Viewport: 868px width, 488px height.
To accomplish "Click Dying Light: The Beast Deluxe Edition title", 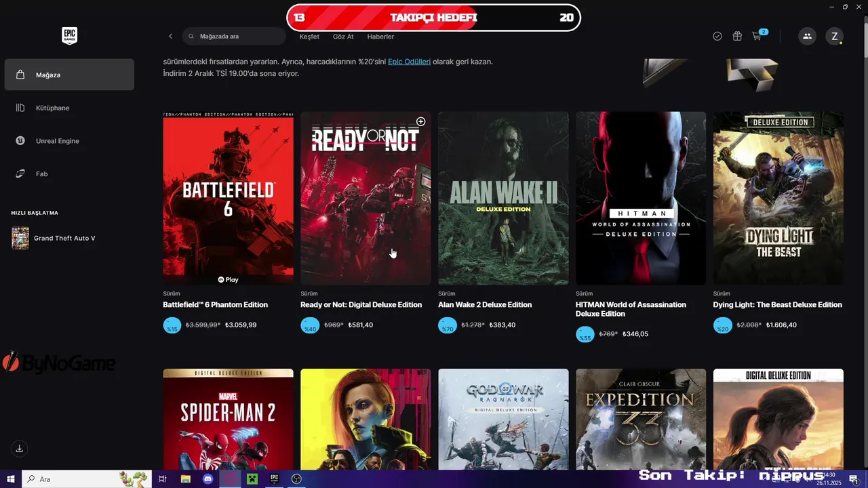I will click(x=778, y=305).
